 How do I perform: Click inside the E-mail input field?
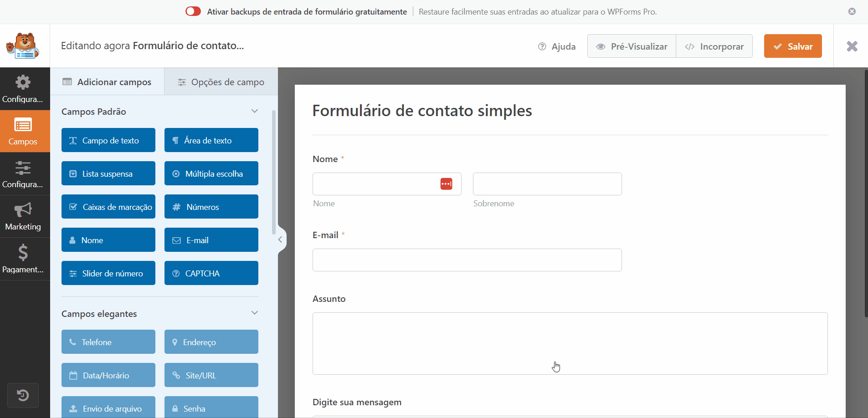pos(467,260)
